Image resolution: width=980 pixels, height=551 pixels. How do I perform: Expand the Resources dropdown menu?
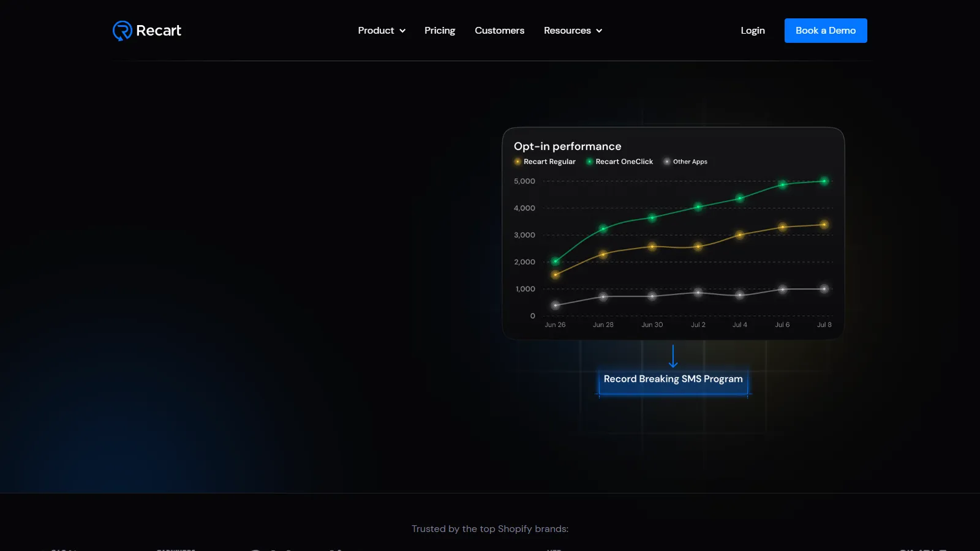[567, 31]
